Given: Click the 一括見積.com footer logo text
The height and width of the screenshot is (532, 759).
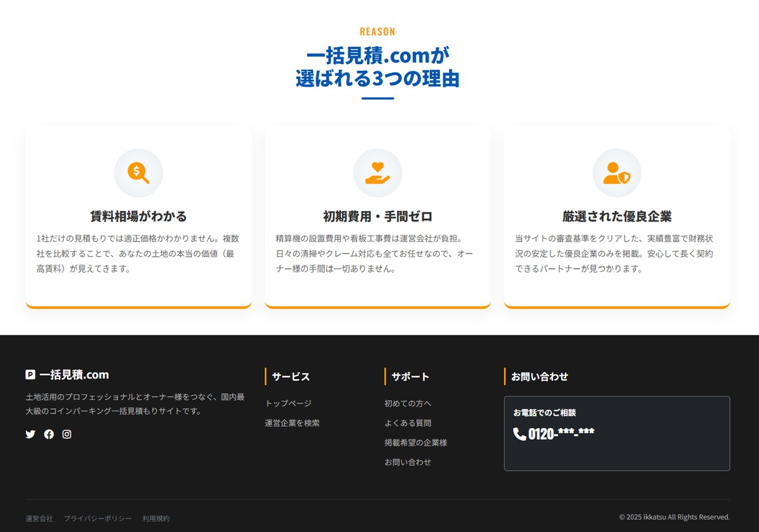Looking at the screenshot, I should click(x=74, y=375).
